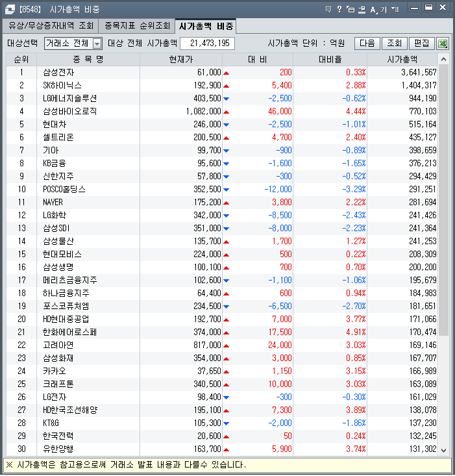
Task: Click the 시가총액 column header
Action: coord(402,59)
